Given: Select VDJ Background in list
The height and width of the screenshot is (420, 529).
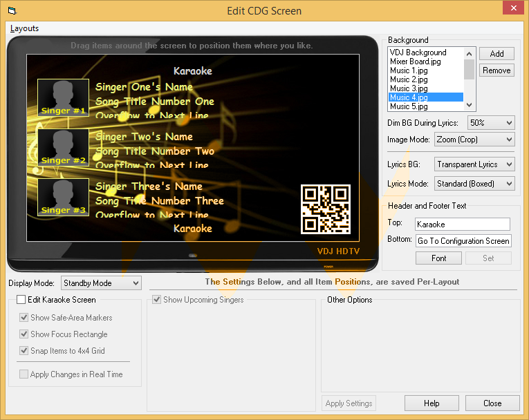Looking at the screenshot, I should tap(426, 52).
